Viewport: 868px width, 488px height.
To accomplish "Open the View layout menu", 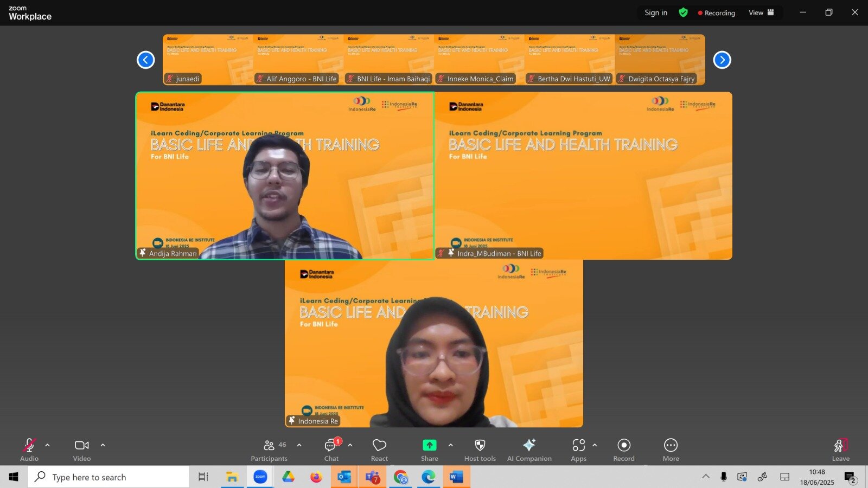I will point(761,12).
